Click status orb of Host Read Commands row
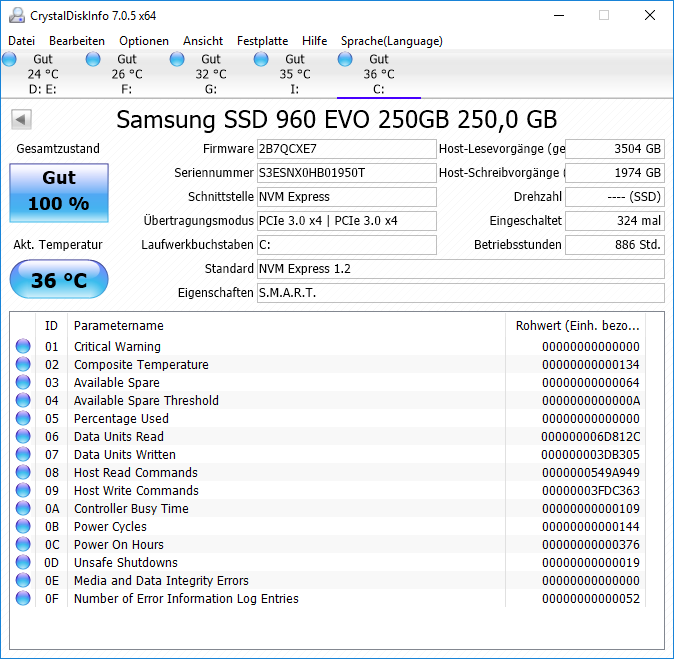 (23, 472)
